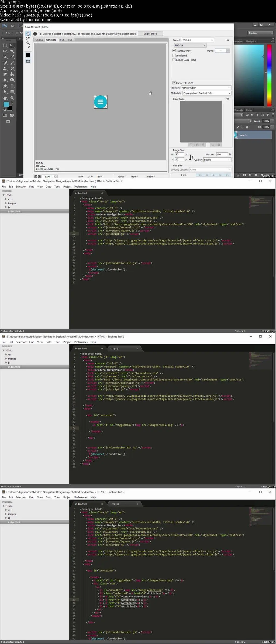Click the W image width field
The width and height of the screenshot is (276, 644).
click(x=180, y=154)
